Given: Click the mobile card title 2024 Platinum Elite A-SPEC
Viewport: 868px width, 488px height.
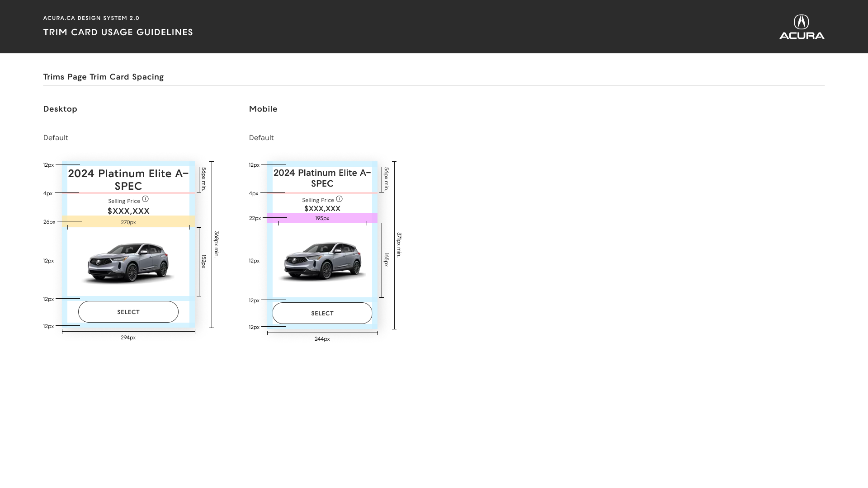Looking at the screenshot, I should coord(322,178).
